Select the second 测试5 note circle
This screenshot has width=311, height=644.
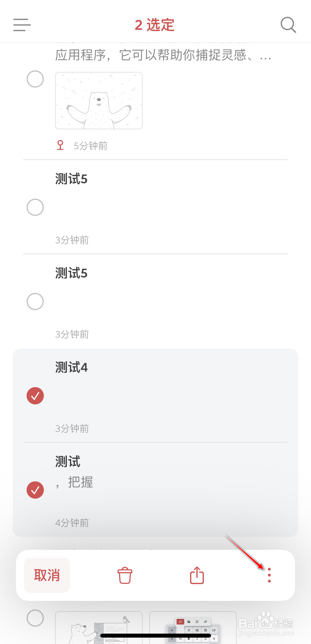pyautogui.click(x=35, y=302)
